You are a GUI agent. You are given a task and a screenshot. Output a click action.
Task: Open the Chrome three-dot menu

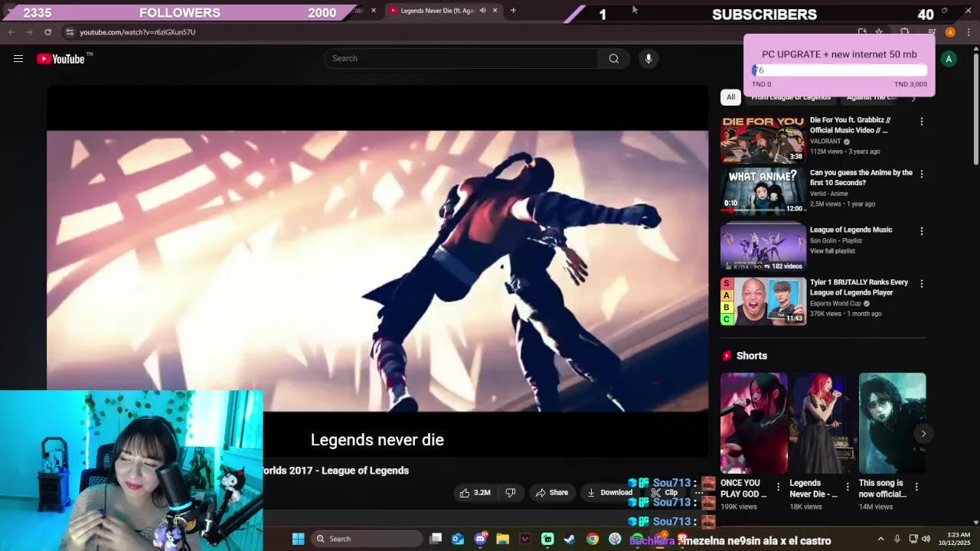pos(969,32)
